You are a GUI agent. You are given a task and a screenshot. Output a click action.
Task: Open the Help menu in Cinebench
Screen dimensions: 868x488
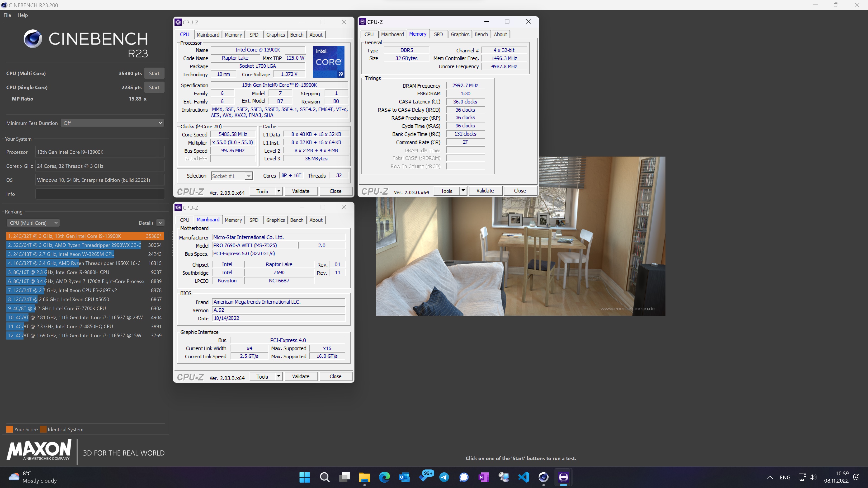[x=23, y=15]
